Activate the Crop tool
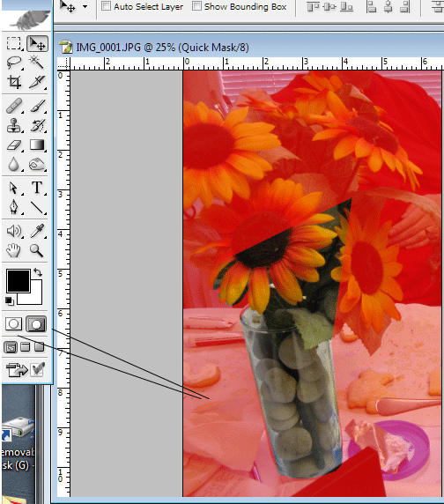Screen dimensions: 444x504 point(14,82)
